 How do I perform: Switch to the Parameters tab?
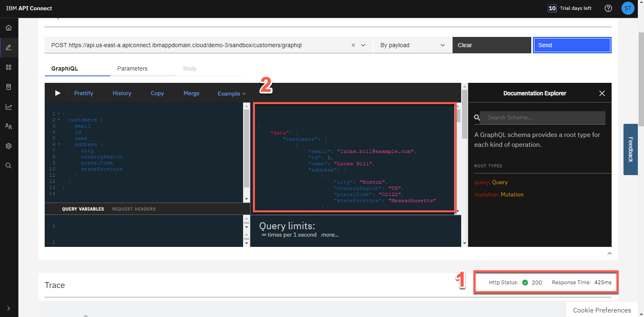132,68
